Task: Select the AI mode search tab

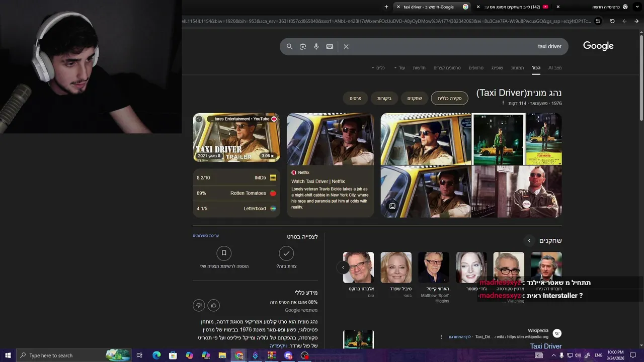Action: coord(555,68)
